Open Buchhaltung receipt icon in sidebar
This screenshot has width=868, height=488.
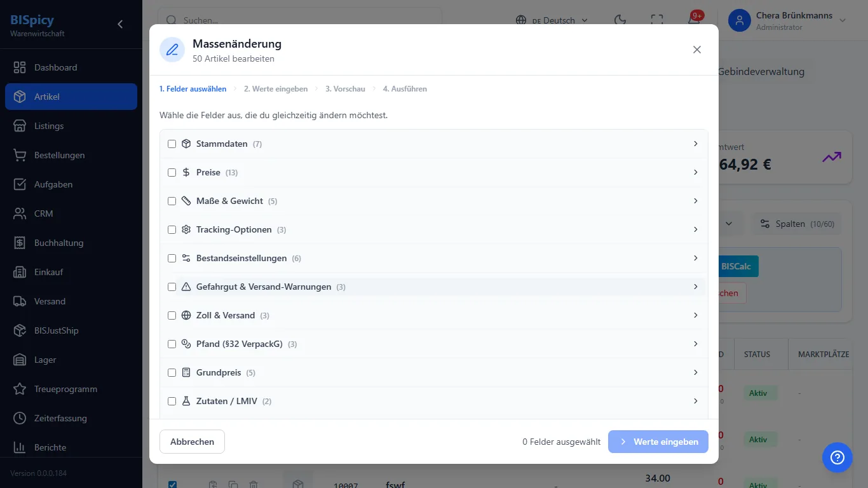click(x=20, y=243)
